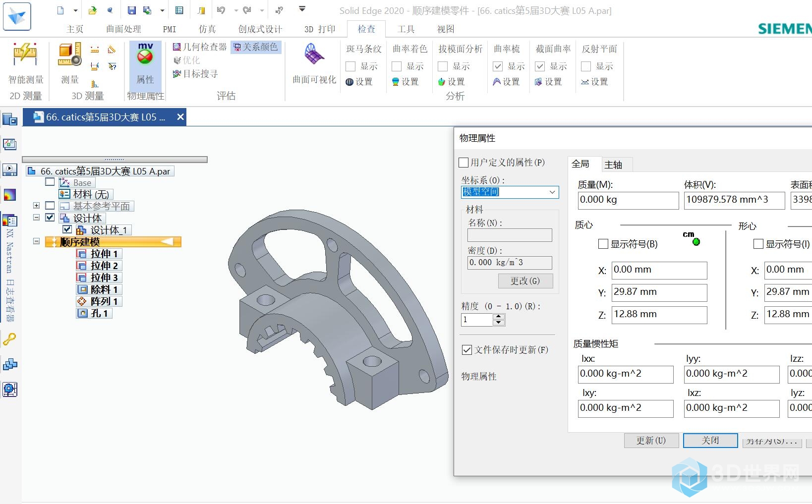Click the New document icon
The height and width of the screenshot is (504, 812).
coord(60,10)
